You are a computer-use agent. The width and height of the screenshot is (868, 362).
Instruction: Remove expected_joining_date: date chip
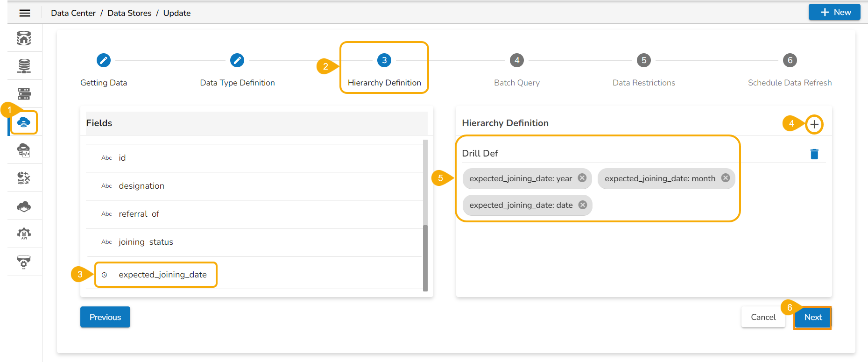click(x=583, y=205)
